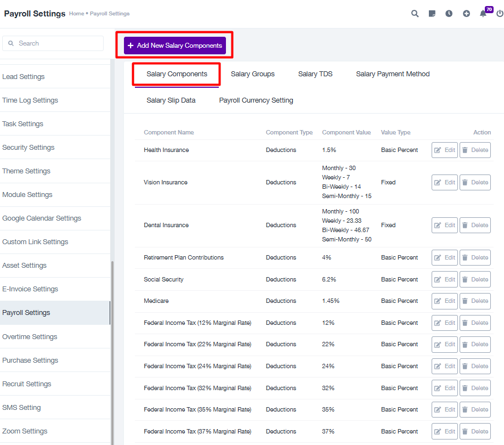Open the Salary Payment Method tab
This screenshot has height=445, width=504.
tap(393, 74)
